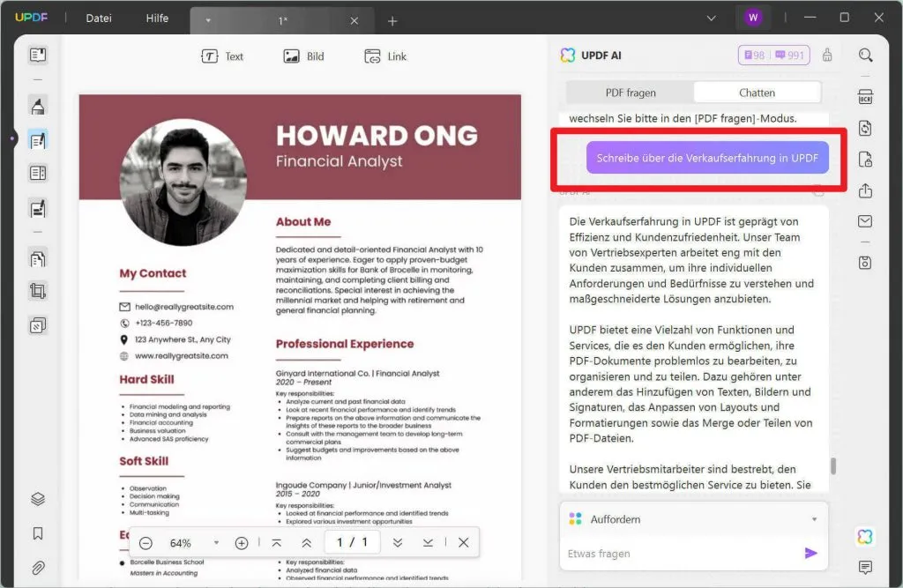Open the user account avatar W
903x588 pixels.
(x=753, y=18)
